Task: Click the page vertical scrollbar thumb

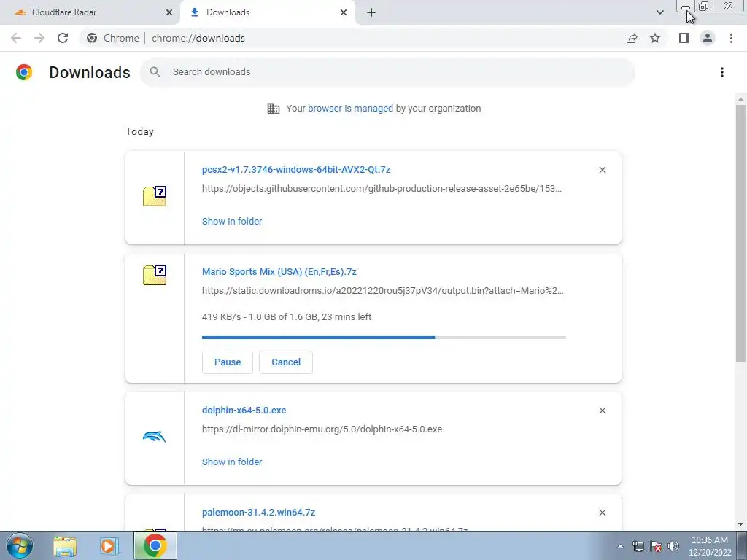Action: pyautogui.click(x=740, y=233)
